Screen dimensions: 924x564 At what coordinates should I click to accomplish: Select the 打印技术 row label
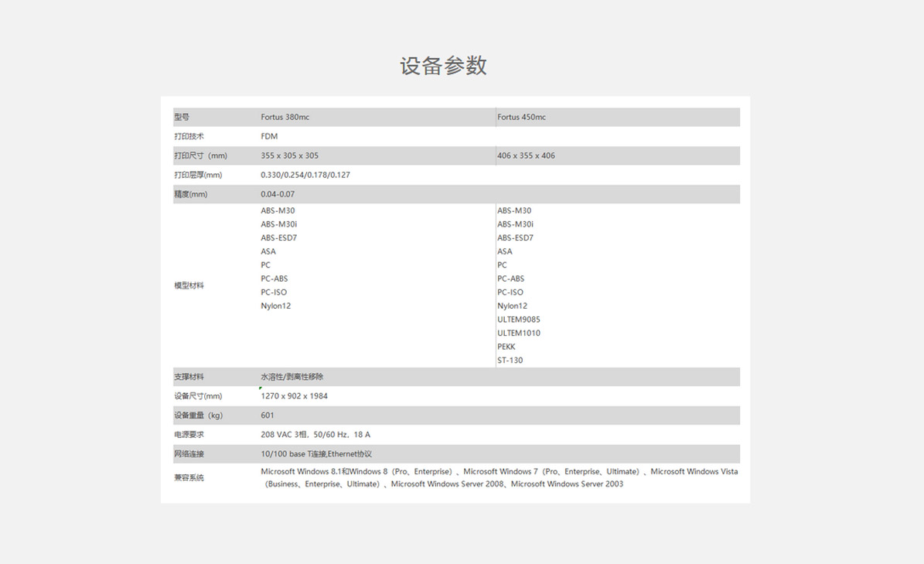[x=189, y=136]
